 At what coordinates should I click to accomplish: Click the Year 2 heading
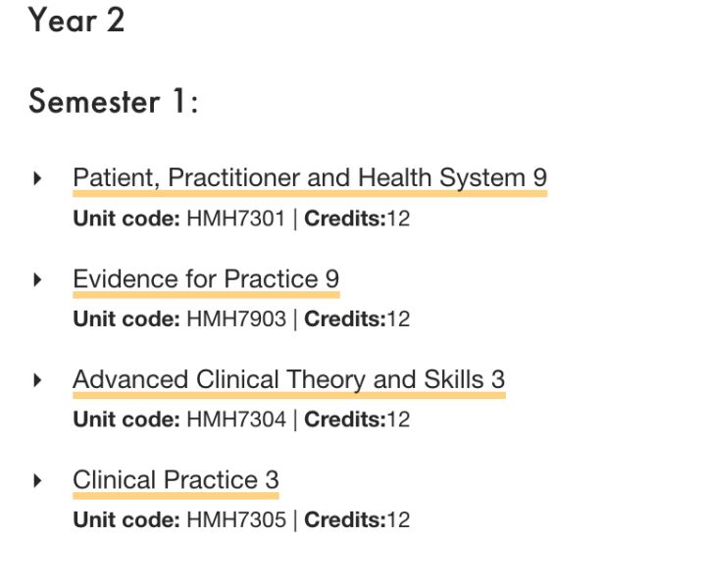[76, 21]
